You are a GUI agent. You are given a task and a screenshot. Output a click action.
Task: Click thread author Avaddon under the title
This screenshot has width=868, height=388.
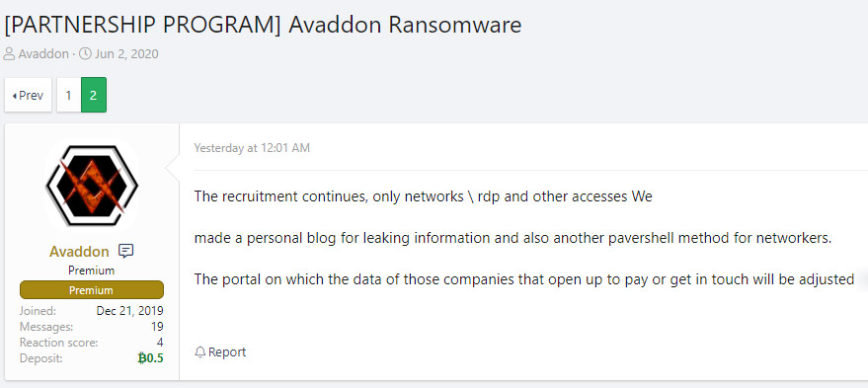(x=43, y=53)
